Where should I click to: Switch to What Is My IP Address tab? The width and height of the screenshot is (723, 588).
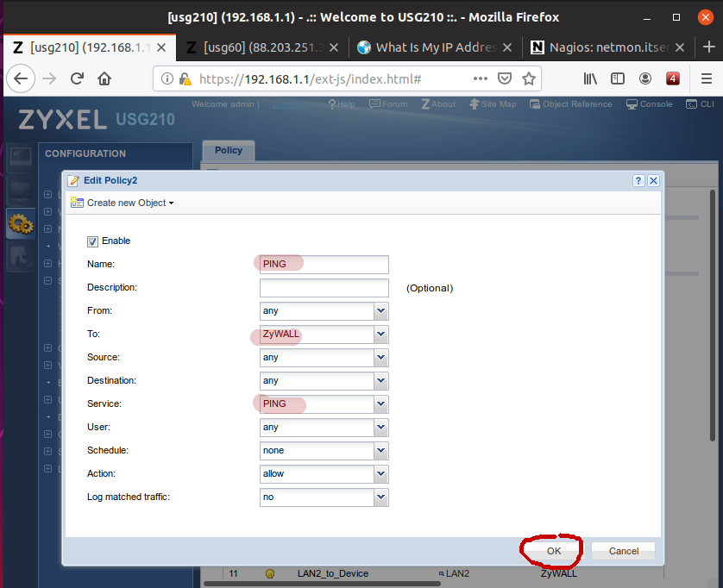[x=436, y=47]
